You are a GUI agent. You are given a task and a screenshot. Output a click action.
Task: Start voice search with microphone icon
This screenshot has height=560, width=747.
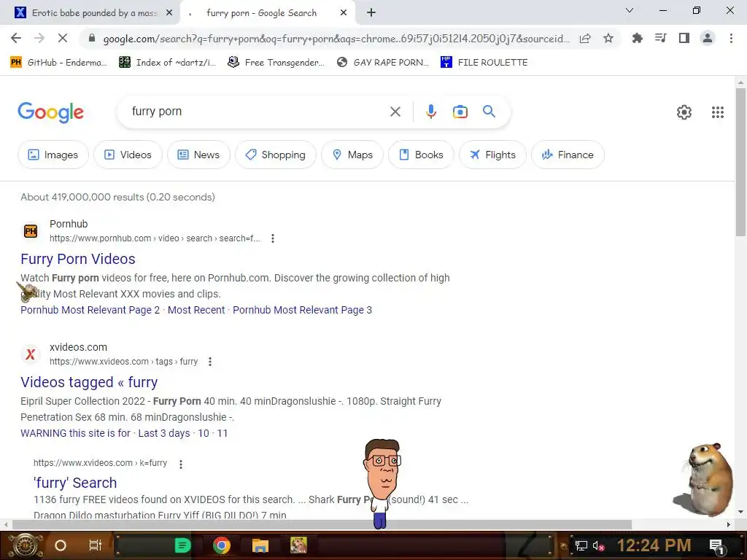click(431, 112)
